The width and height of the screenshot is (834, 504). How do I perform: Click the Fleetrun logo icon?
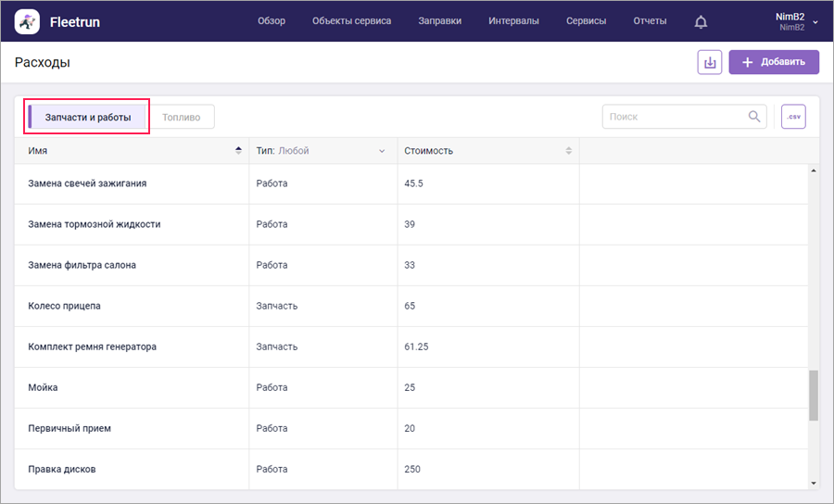28,21
